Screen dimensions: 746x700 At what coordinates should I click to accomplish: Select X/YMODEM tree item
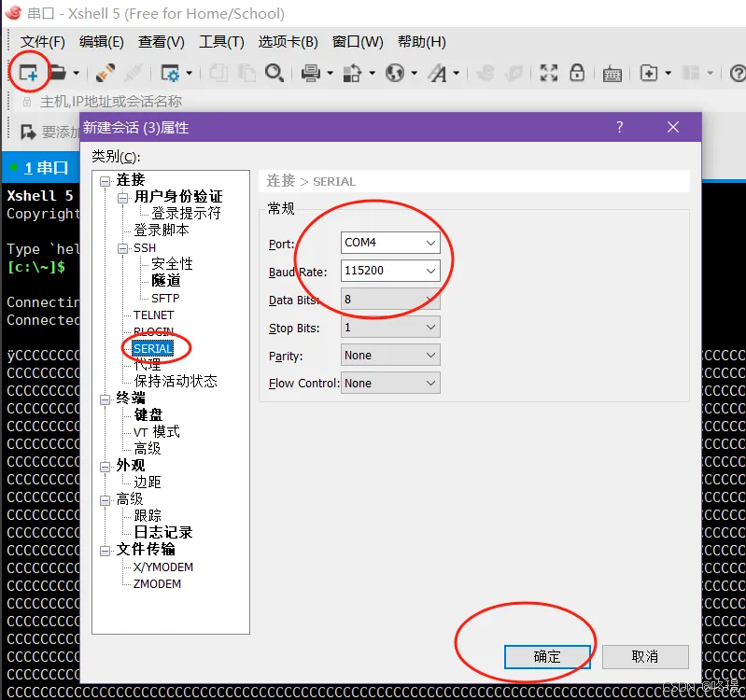(163, 567)
